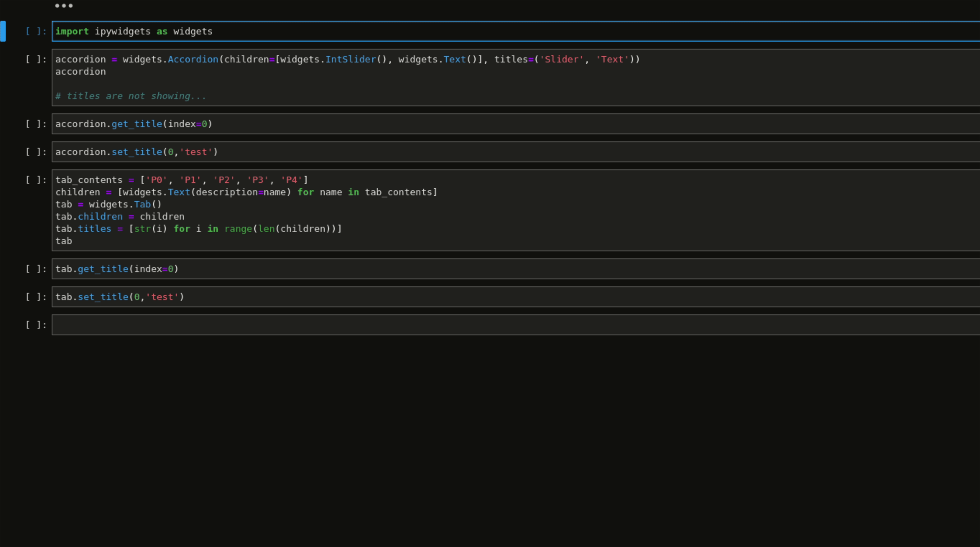Click the tab.titles assignment line

tap(198, 229)
